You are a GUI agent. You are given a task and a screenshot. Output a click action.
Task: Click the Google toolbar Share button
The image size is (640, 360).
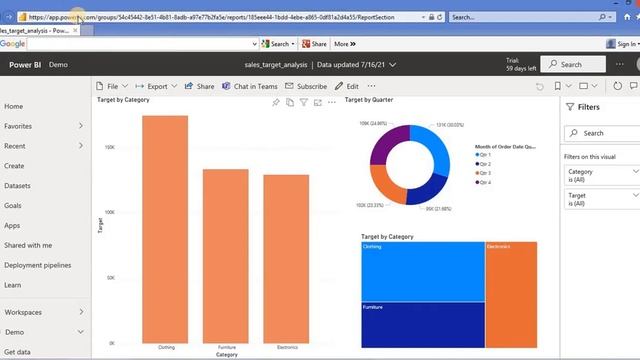tap(314, 44)
